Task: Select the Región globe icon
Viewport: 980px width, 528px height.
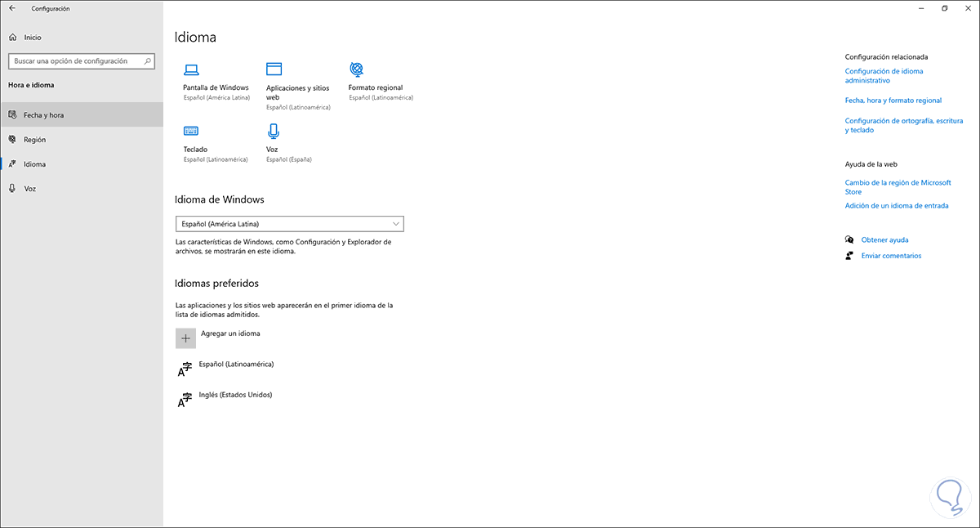Action: coord(12,140)
